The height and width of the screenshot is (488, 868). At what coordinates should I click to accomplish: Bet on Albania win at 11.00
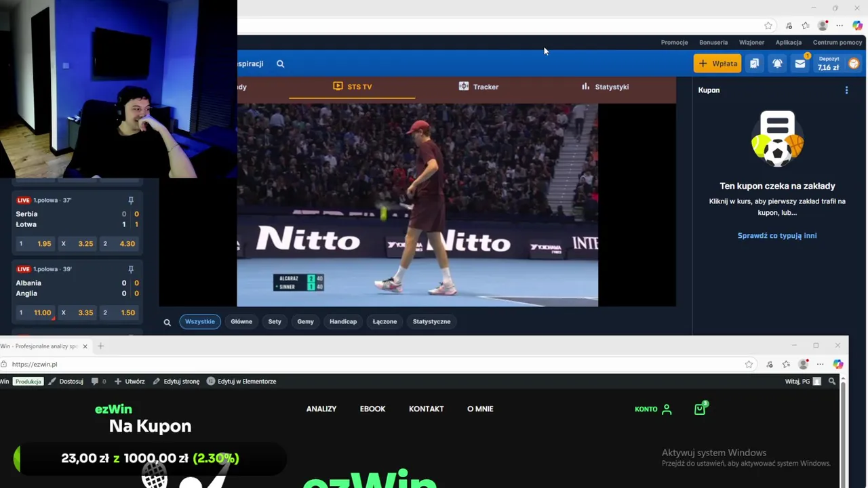[35, 313]
